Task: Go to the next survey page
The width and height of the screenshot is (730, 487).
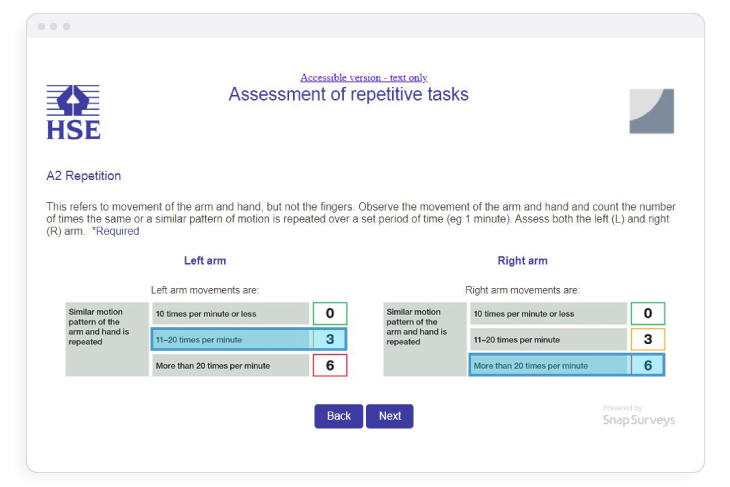Action: click(390, 416)
